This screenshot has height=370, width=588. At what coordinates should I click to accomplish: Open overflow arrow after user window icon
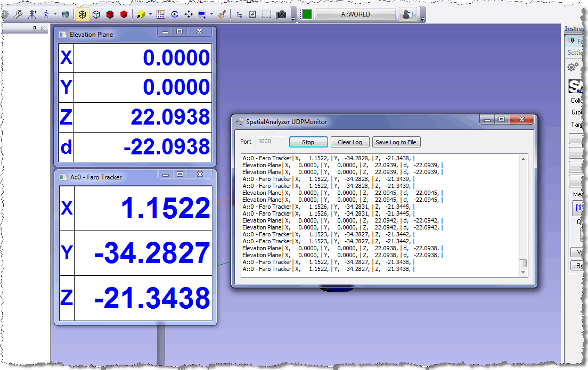[x=423, y=19]
